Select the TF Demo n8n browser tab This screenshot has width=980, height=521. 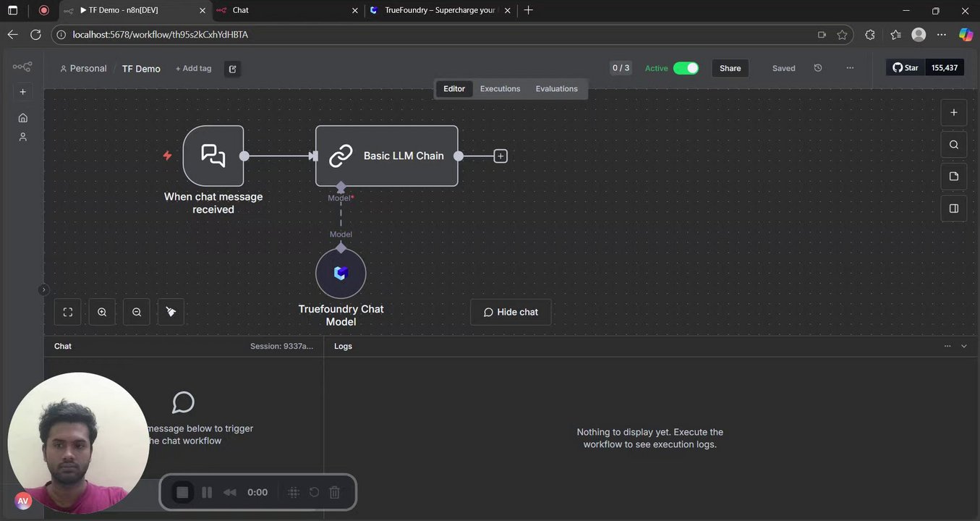pos(134,10)
